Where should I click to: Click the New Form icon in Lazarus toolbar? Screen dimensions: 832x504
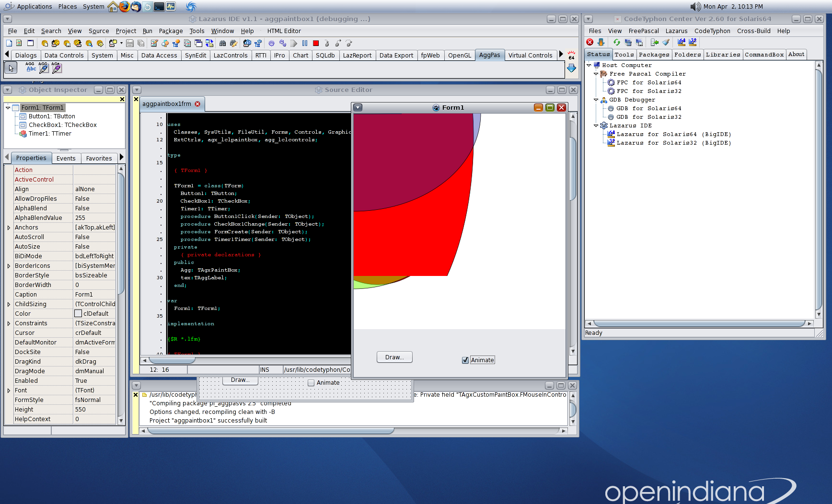[30, 43]
